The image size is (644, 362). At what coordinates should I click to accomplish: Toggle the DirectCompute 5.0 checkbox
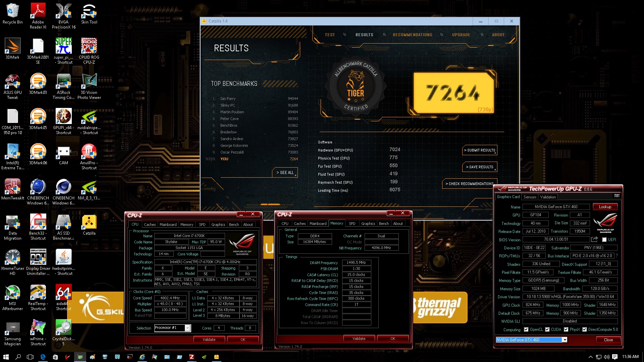pyautogui.click(x=584, y=329)
